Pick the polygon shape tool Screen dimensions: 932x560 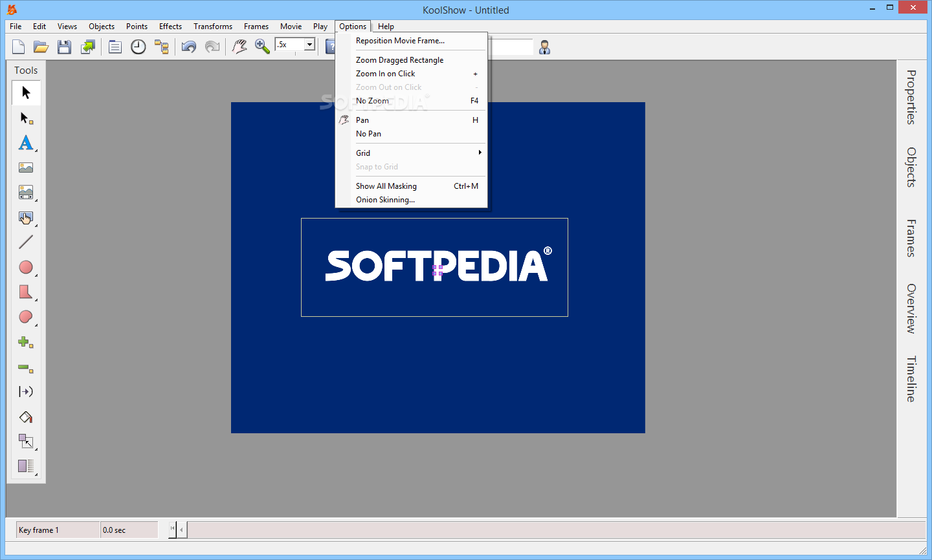26,292
